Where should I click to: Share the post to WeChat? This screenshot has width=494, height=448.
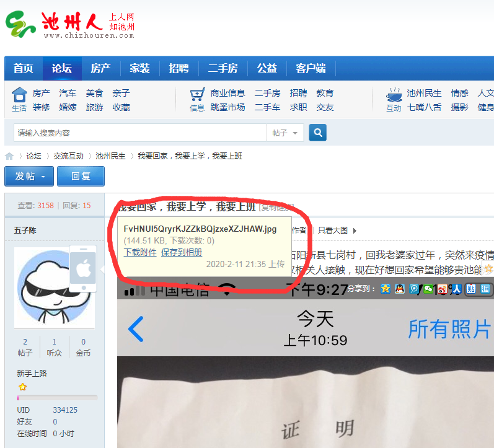pyautogui.click(x=428, y=289)
